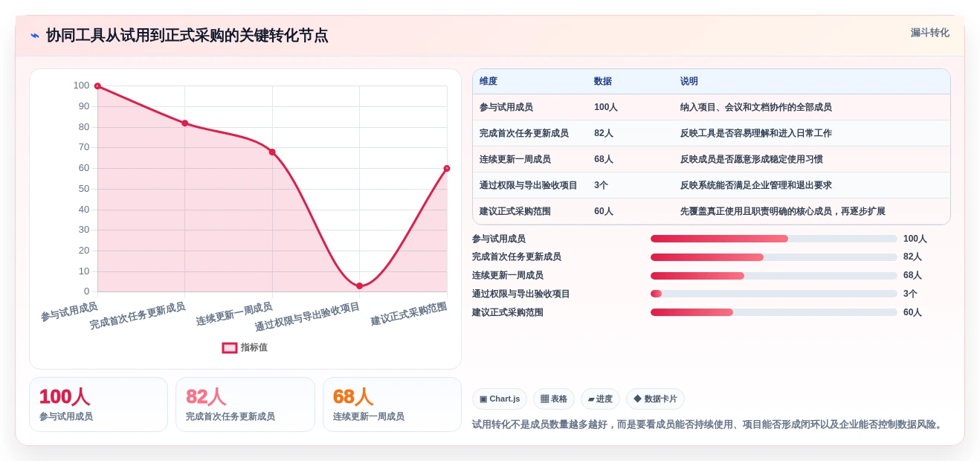Click table cell 连续更新一周成员
980x461 pixels.
pos(515,159)
